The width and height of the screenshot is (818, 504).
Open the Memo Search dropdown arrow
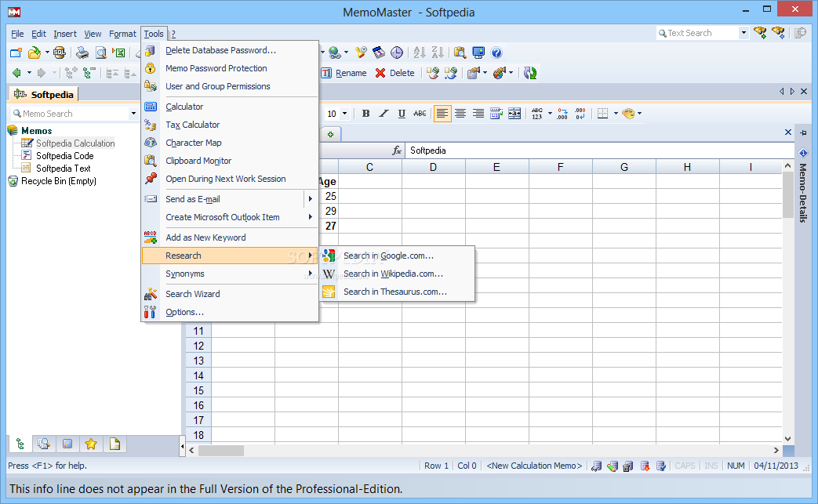pyautogui.click(x=133, y=114)
